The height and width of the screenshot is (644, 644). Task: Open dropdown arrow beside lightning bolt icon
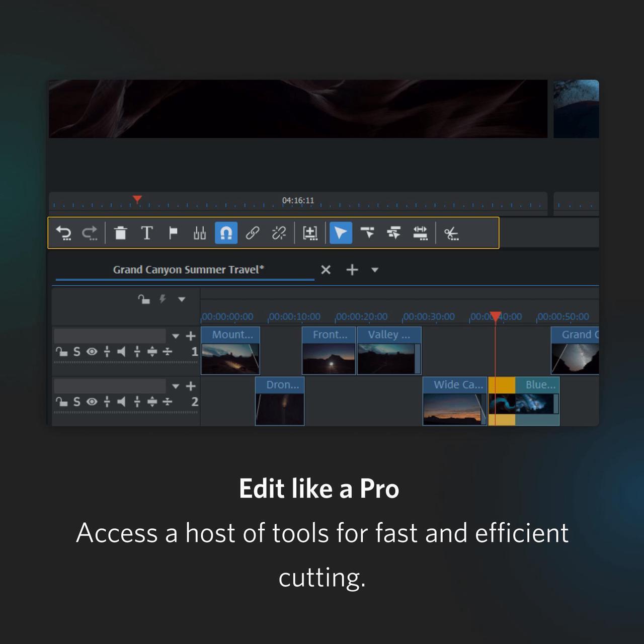[182, 299]
